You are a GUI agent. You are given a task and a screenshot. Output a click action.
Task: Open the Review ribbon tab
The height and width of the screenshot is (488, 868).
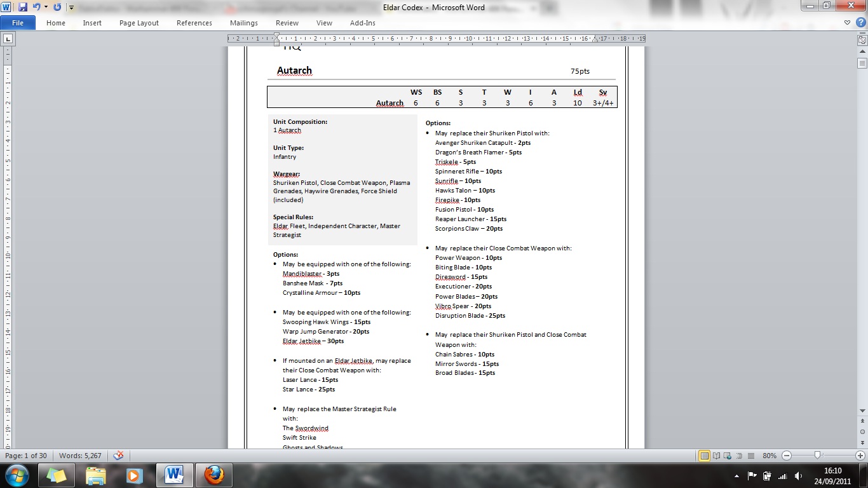coord(287,23)
